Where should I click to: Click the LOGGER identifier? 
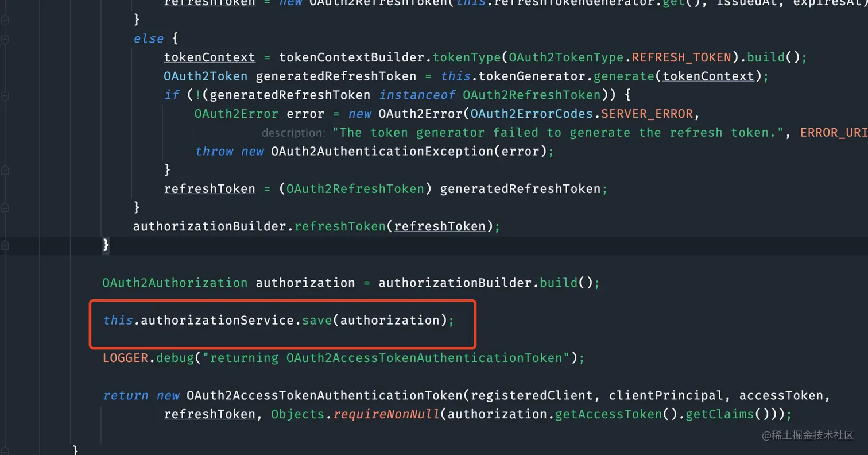coord(126,358)
